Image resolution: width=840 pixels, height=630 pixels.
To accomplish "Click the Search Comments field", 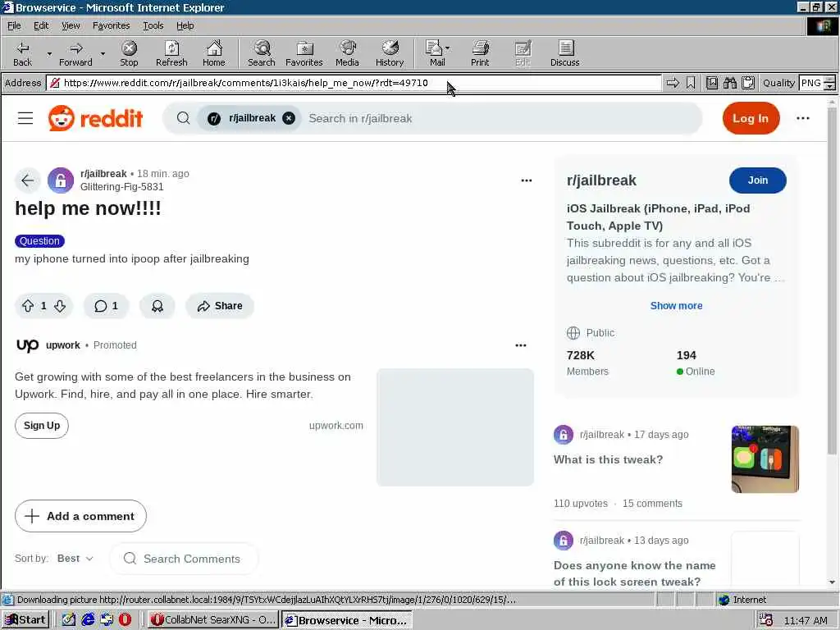I will 185,559.
